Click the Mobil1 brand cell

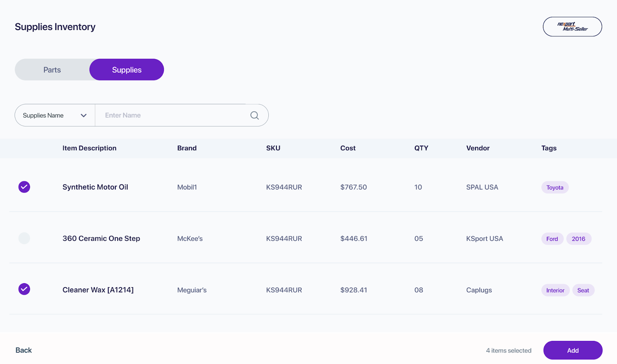tap(187, 187)
